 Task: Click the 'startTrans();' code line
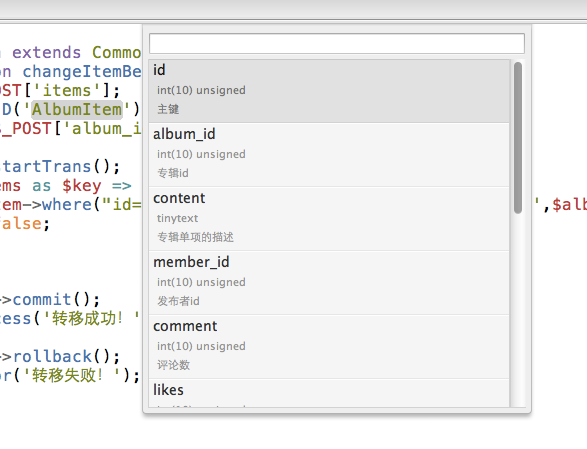point(60,167)
